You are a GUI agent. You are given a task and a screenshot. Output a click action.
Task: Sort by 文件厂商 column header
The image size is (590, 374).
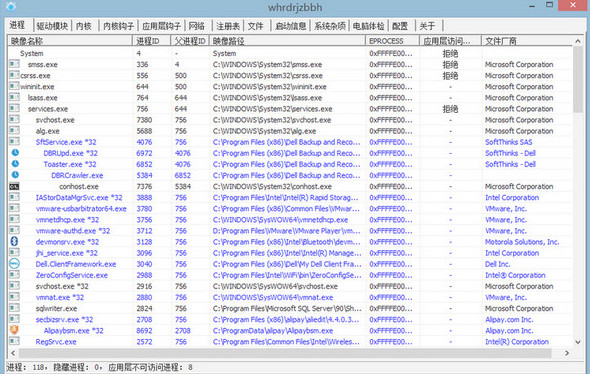click(x=527, y=41)
